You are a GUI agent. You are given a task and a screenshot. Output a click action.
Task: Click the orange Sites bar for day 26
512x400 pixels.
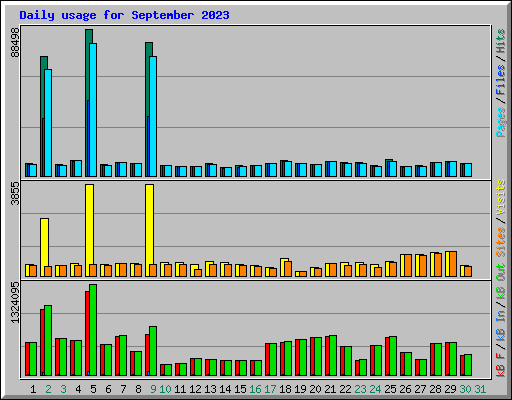[x=408, y=266]
